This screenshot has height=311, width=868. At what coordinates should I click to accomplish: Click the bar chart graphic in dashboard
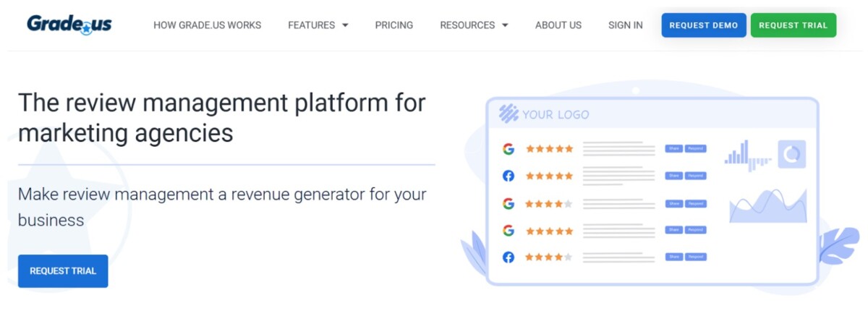point(749,155)
